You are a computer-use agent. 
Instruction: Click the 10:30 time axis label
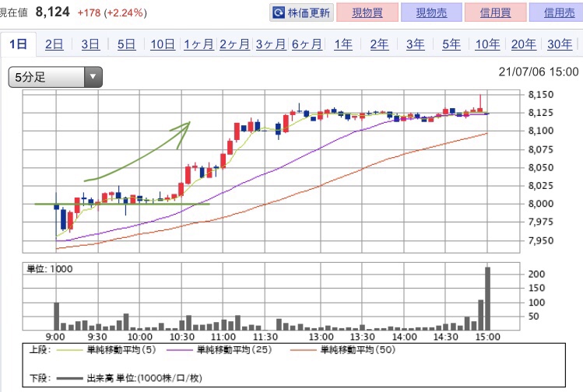click(x=182, y=337)
